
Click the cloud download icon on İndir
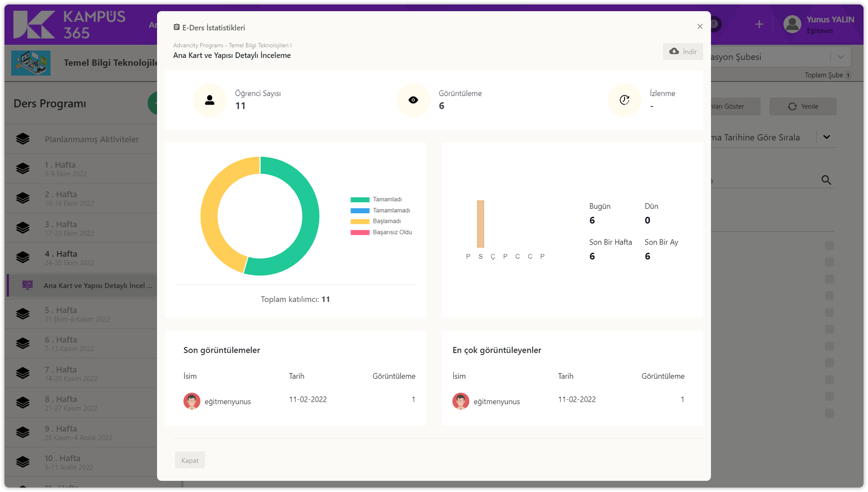coord(674,51)
